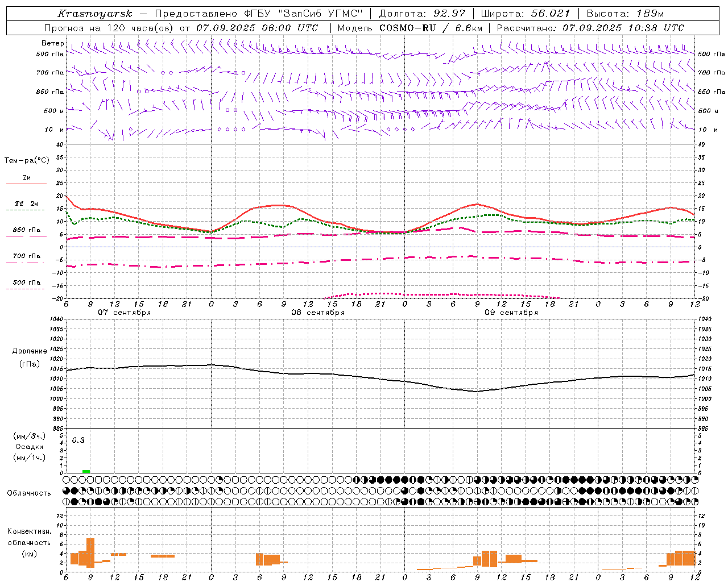Click the left "500 м" wind level label
This screenshot has height=582, width=728.
point(54,111)
